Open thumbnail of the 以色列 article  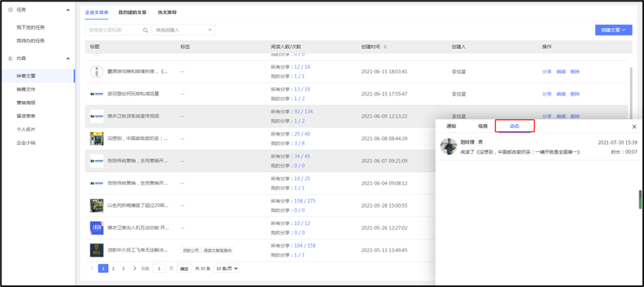(x=96, y=205)
